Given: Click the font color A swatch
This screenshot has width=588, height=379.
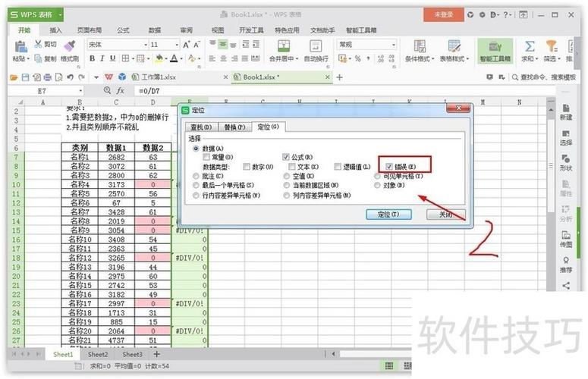Looking at the screenshot, I should pyautogui.click(x=175, y=58).
